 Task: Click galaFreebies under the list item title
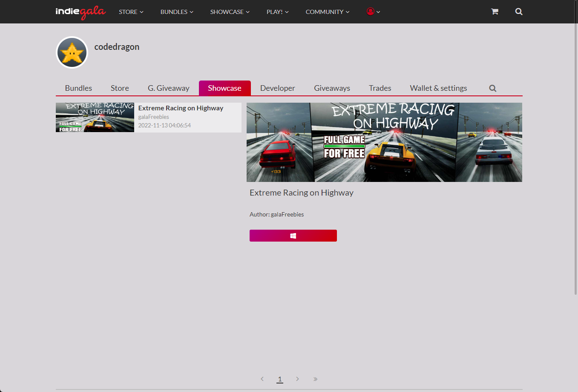(x=154, y=117)
